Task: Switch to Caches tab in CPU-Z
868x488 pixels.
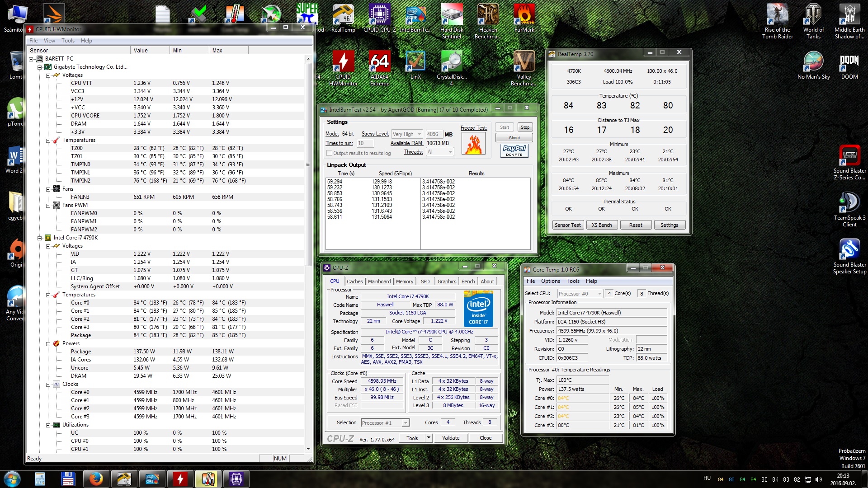Action: pyautogui.click(x=354, y=282)
